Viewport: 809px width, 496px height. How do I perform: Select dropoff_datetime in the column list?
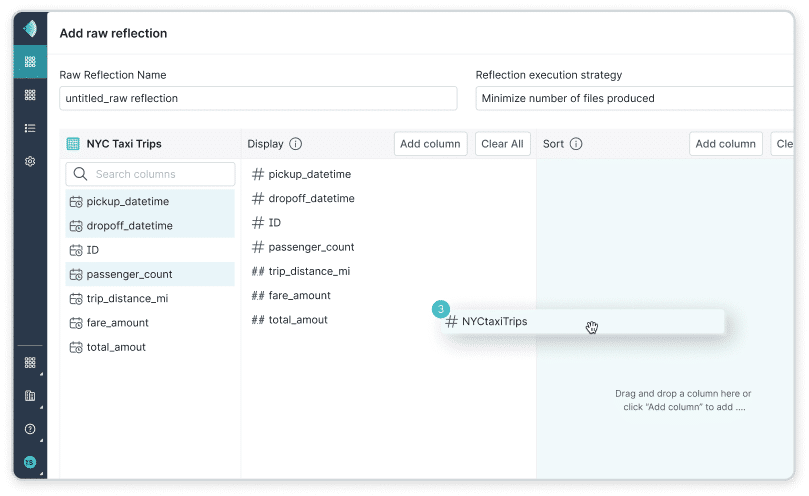[x=150, y=226]
